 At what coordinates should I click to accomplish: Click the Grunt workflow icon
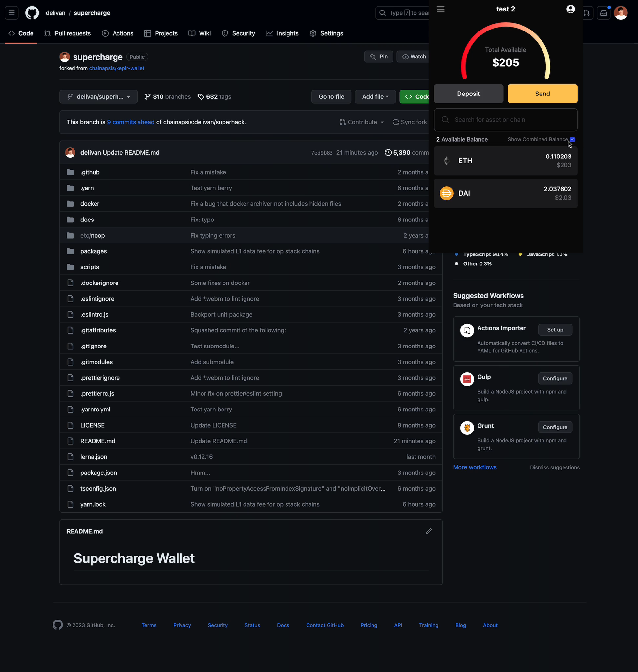(467, 428)
